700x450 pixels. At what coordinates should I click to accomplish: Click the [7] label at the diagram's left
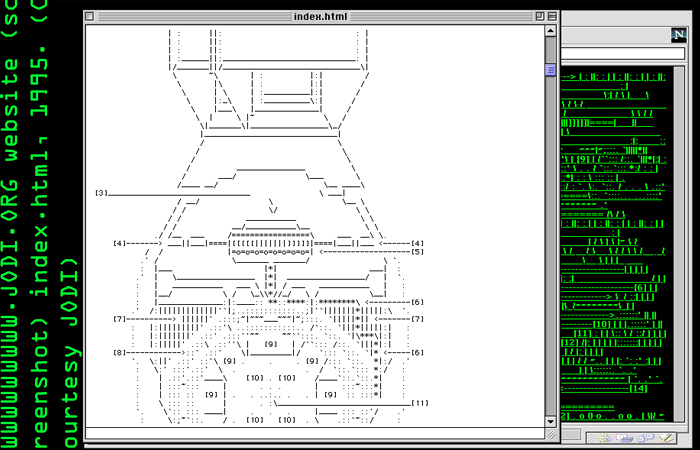point(120,319)
